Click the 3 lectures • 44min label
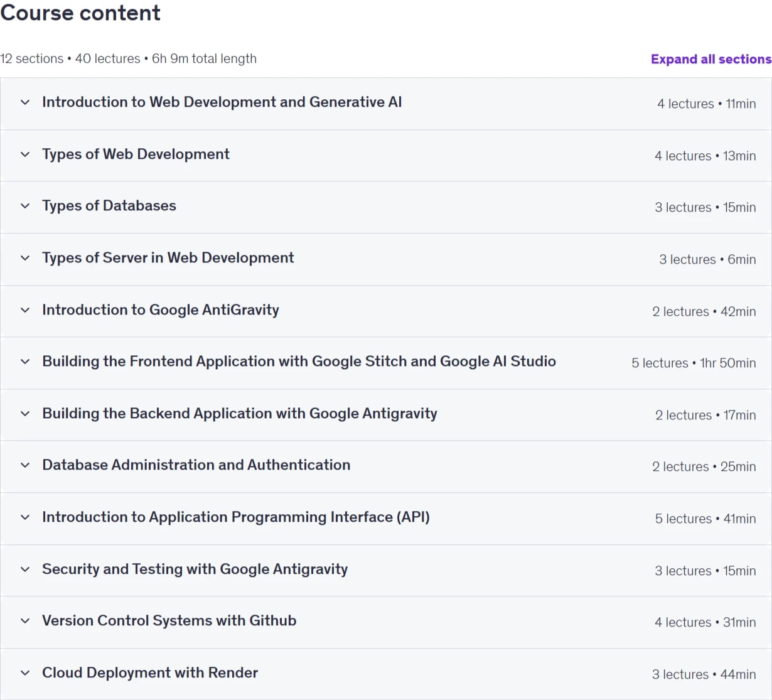The width and height of the screenshot is (772, 700). pyautogui.click(x=704, y=674)
